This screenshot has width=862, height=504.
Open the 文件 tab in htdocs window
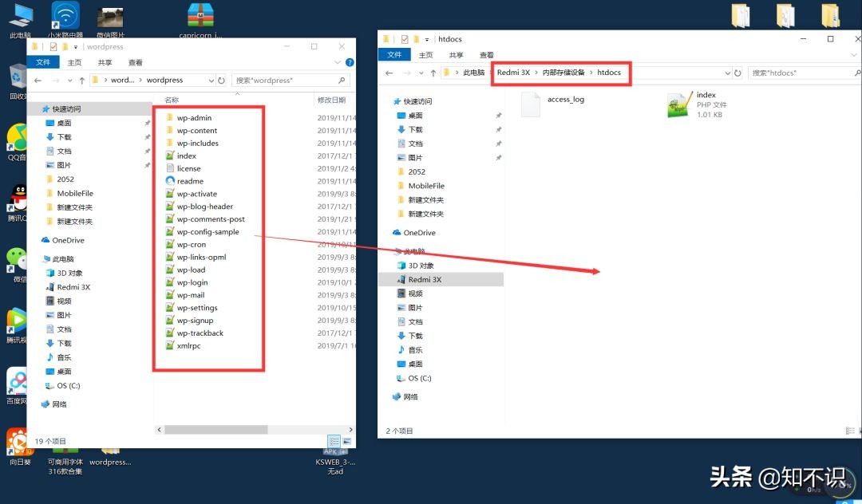394,54
